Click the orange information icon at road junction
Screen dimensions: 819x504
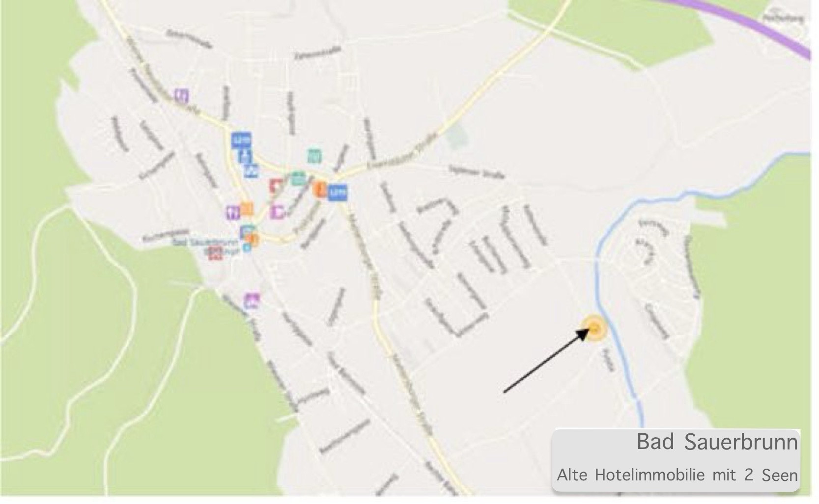[x=320, y=189]
